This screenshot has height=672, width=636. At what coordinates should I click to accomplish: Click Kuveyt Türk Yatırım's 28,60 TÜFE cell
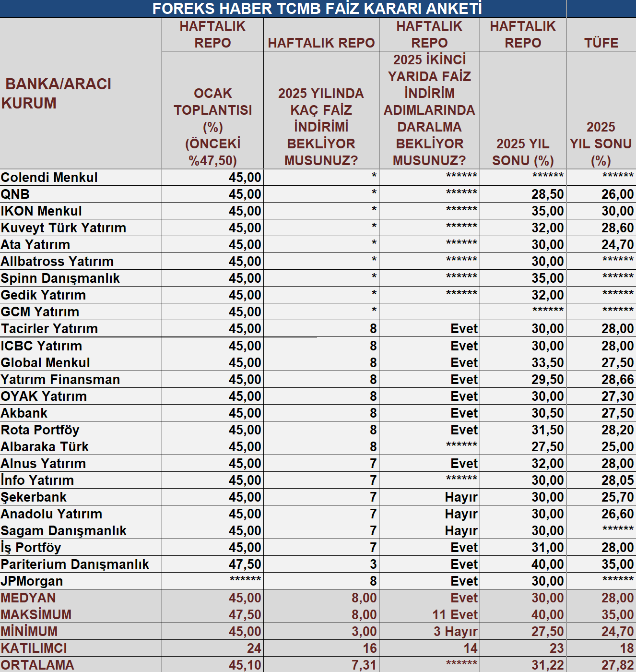(x=617, y=228)
